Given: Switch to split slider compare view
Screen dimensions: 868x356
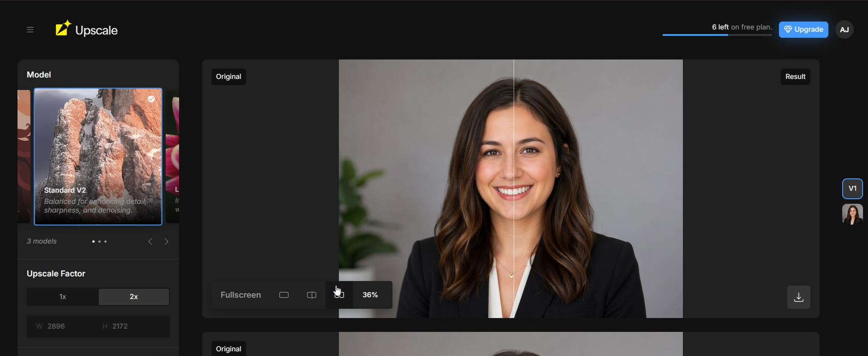Looking at the screenshot, I should pyautogui.click(x=312, y=295).
